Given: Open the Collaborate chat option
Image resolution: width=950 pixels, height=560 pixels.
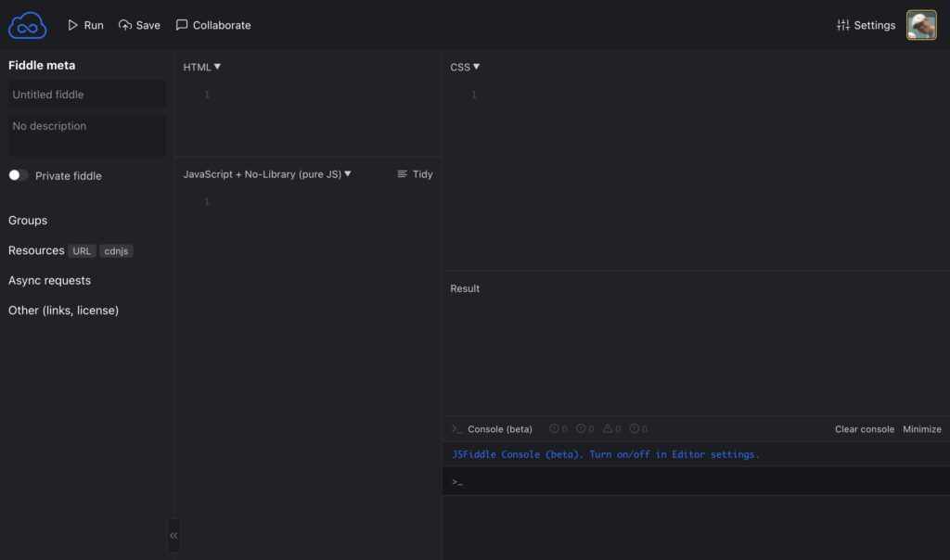Looking at the screenshot, I should click(x=213, y=25).
